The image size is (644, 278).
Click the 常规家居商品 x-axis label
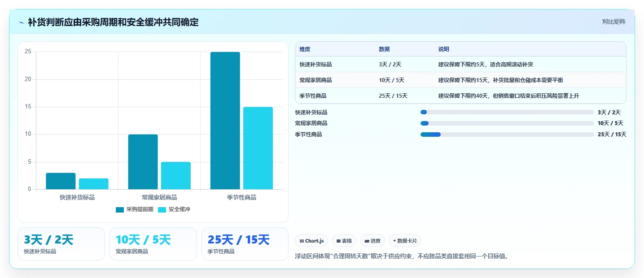(159, 197)
